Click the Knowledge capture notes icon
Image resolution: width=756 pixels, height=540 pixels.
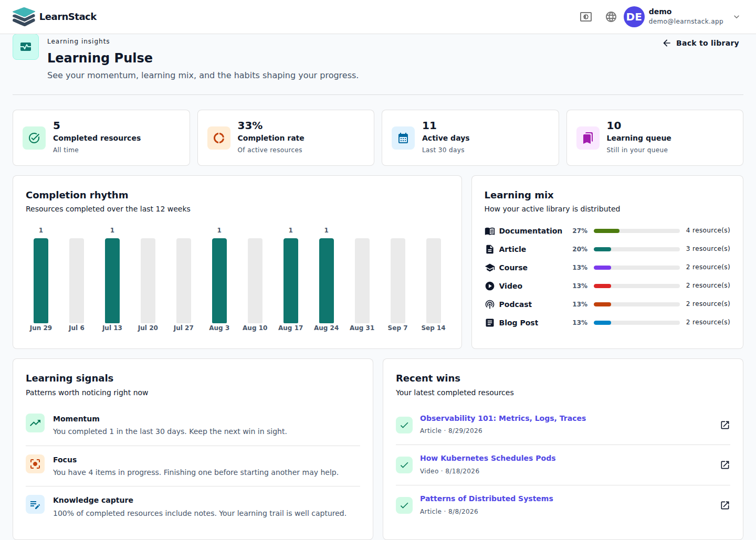[x=35, y=504]
